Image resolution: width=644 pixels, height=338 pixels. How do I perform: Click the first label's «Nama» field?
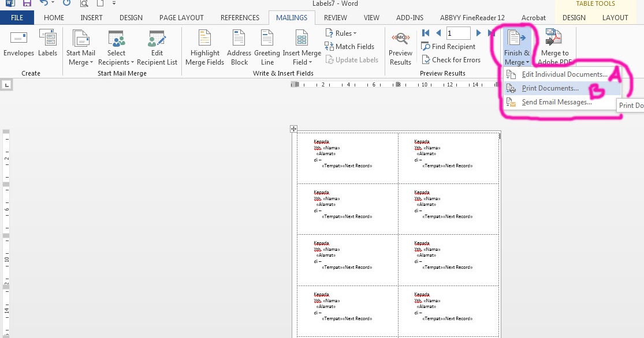[x=332, y=148]
